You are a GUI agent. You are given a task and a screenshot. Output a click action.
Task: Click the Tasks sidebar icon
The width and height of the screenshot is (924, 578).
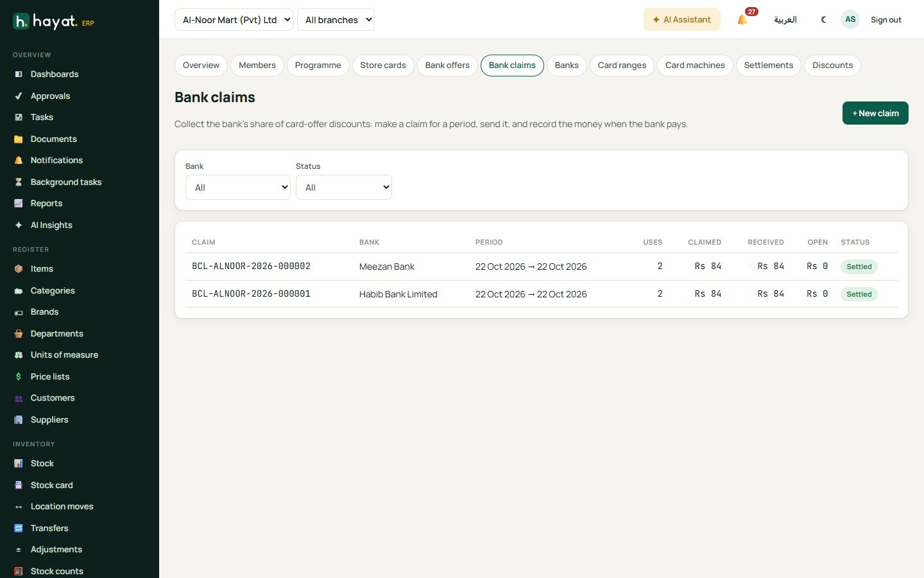(x=19, y=118)
